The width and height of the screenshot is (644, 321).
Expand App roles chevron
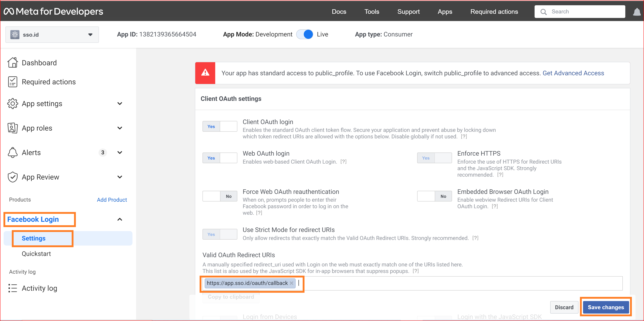pyautogui.click(x=120, y=128)
